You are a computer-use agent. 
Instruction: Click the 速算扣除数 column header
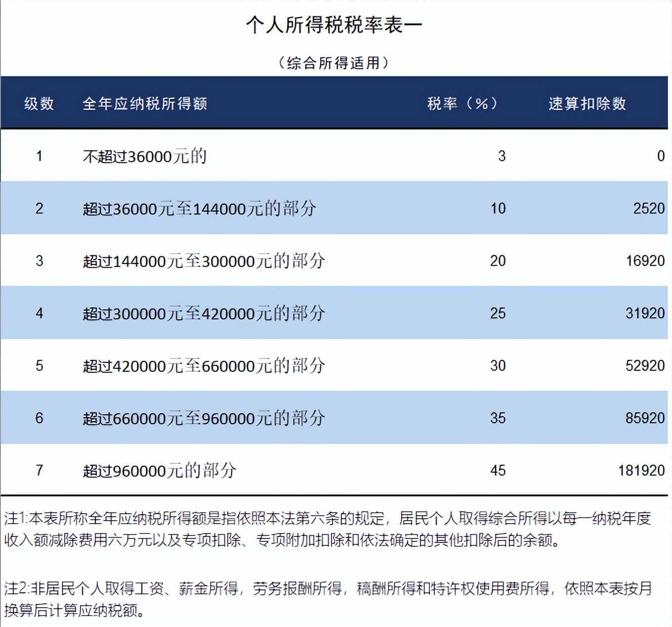pyautogui.click(x=587, y=104)
